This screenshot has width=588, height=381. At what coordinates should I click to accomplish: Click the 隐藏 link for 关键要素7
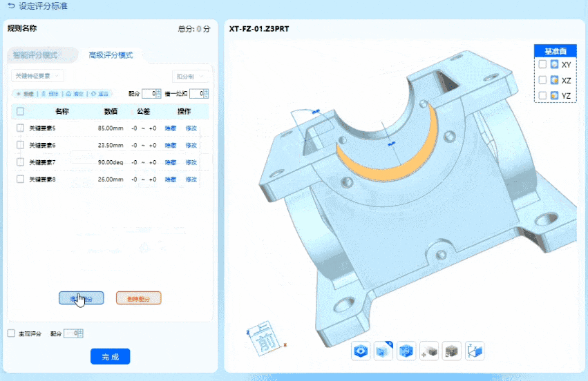point(171,162)
